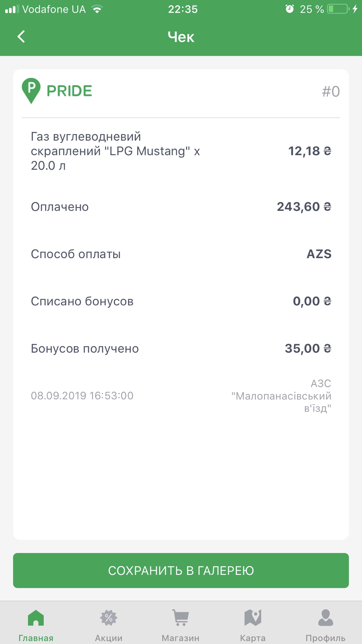Image resolution: width=362 pixels, height=644 pixels.
Task: Select the Магазин tab label
Action: [x=180, y=638]
